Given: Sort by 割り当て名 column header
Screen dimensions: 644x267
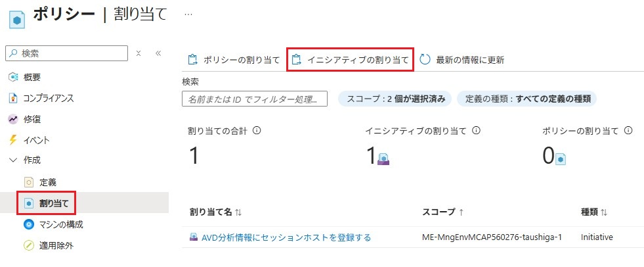Looking at the screenshot, I should 216,212.
